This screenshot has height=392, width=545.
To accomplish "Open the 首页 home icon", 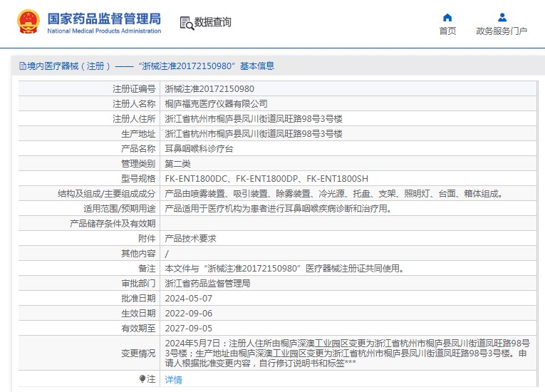I will point(447,17).
